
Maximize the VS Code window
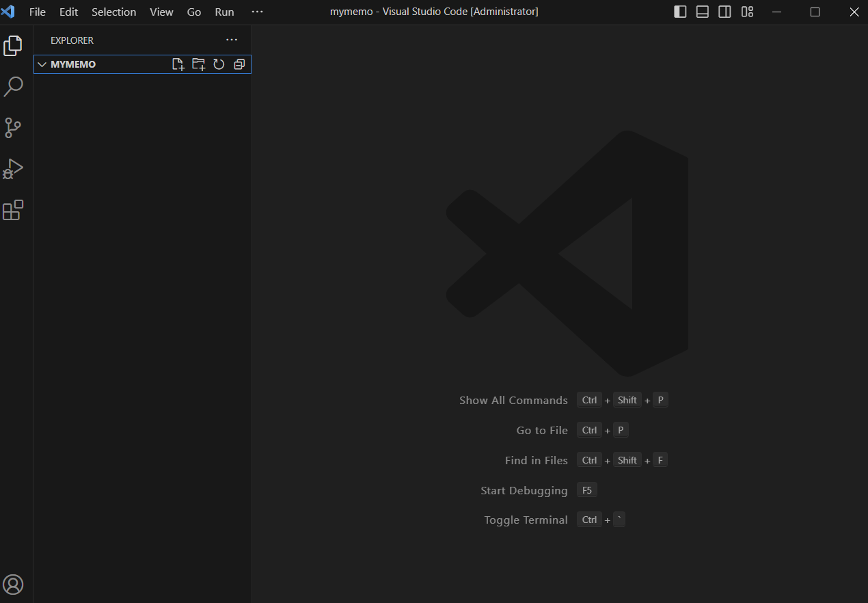tap(815, 12)
